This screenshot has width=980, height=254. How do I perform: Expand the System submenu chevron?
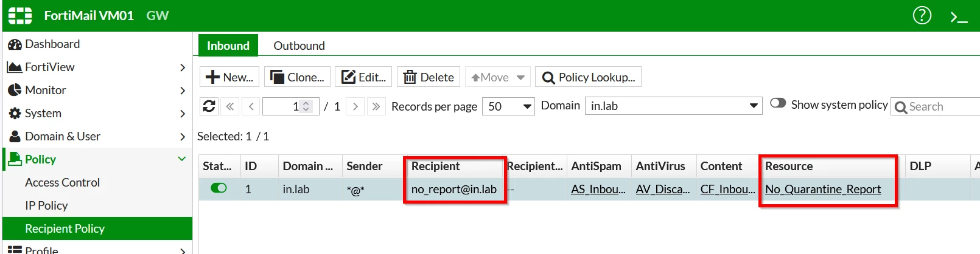(x=182, y=114)
